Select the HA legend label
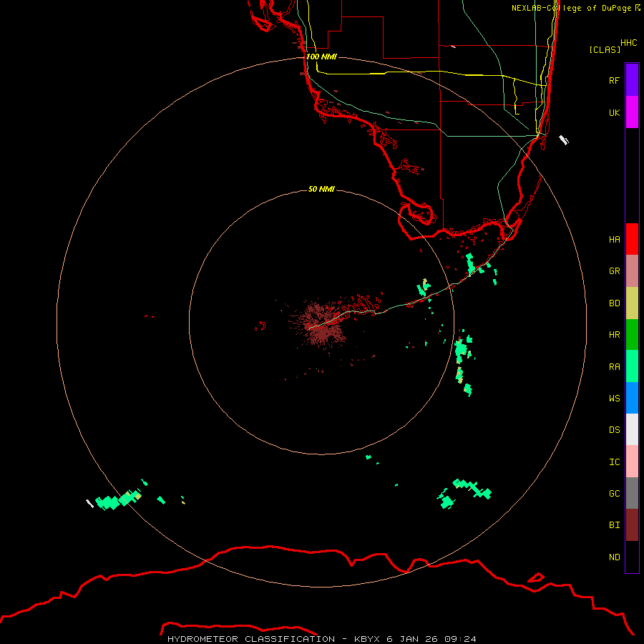This screenshot has height=644, width=644. click(x=614, y=240)
